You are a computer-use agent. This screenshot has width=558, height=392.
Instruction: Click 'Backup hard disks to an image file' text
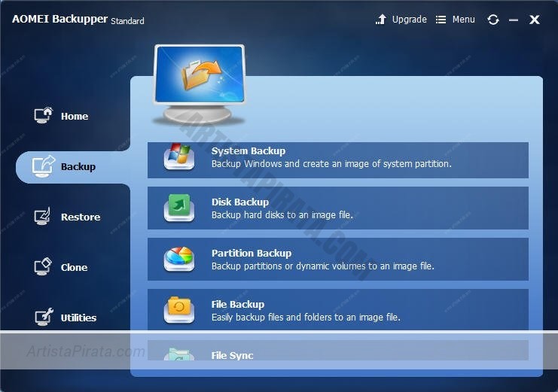pyautogui.click(x=282, y=215)
